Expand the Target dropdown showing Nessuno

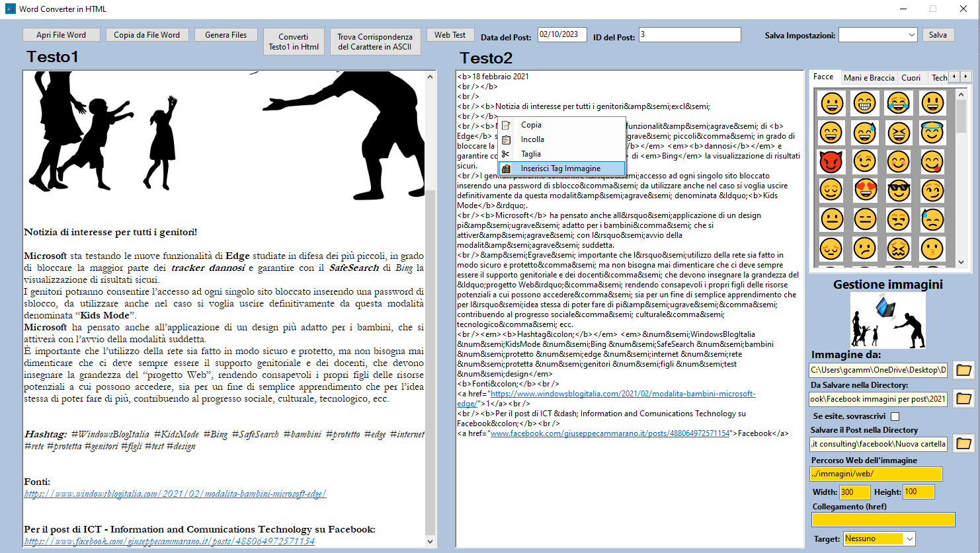(x=909, y=539)
